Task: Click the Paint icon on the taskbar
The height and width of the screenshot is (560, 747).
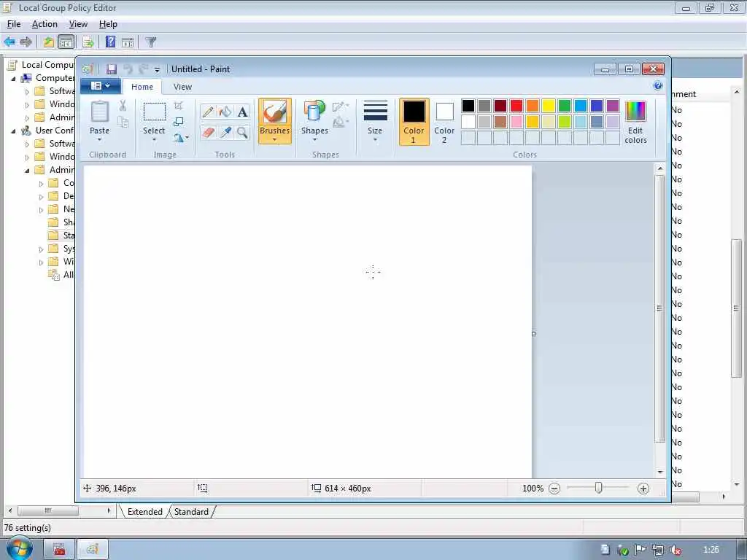Action: [93, 550]
